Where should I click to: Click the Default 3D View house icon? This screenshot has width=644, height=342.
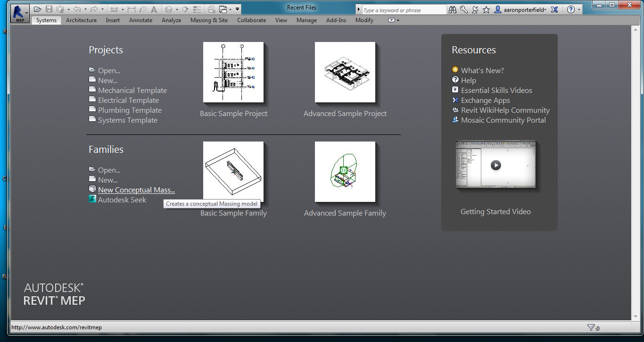click(169, 9)
